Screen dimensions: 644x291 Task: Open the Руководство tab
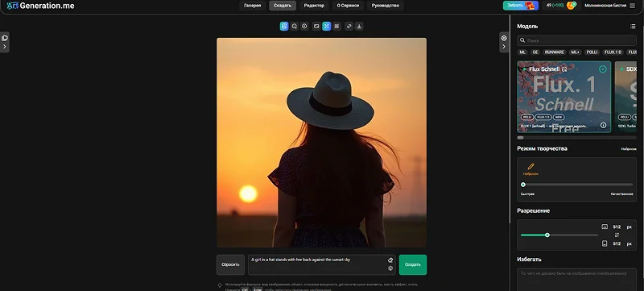(386, 6)
